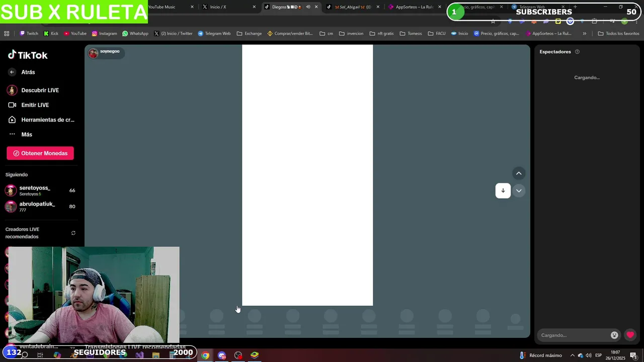
Task: Bookmark this page with the star icon
Action: point(493,21)
